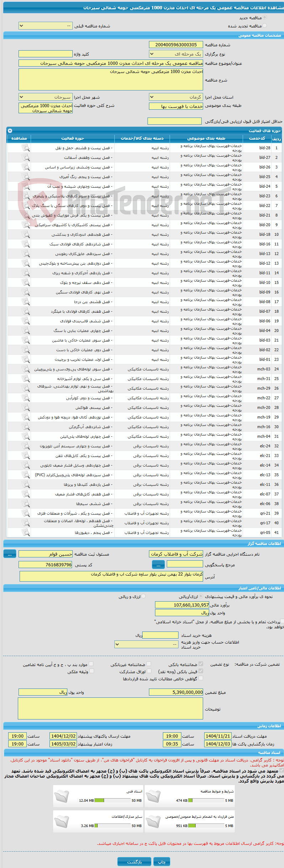Open the view icon for row bld-28
The height and width of the screenshot is (868, 284).
click(26, 148)
